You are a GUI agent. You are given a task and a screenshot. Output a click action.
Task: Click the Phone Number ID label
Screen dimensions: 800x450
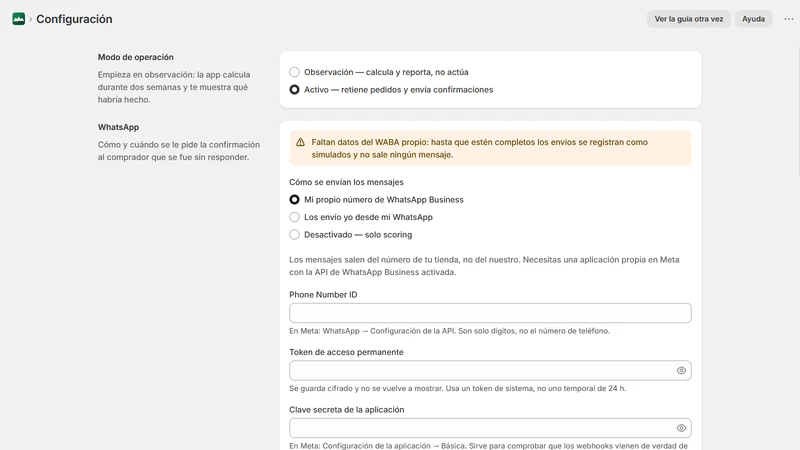pyautogui.click(x=323, y=294)
